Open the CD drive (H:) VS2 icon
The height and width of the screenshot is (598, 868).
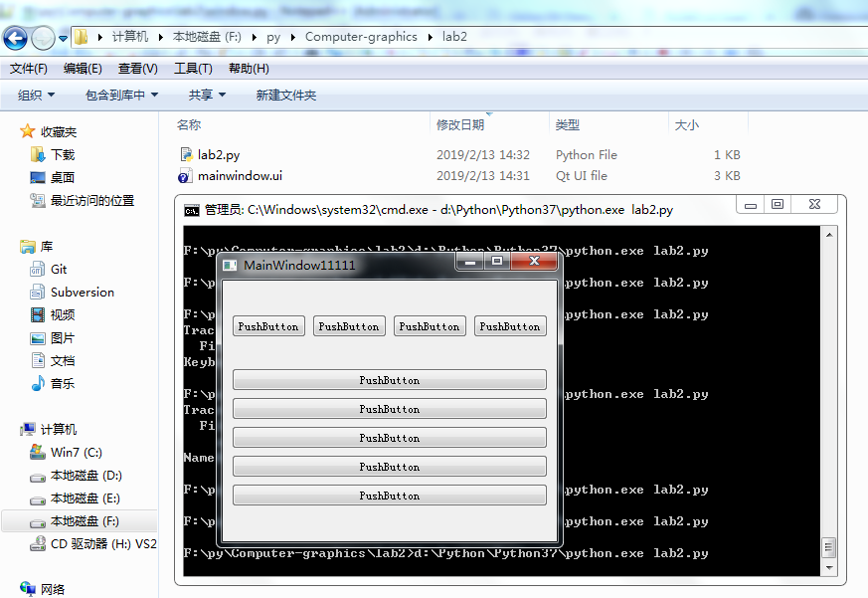click(x=37, y=543)
